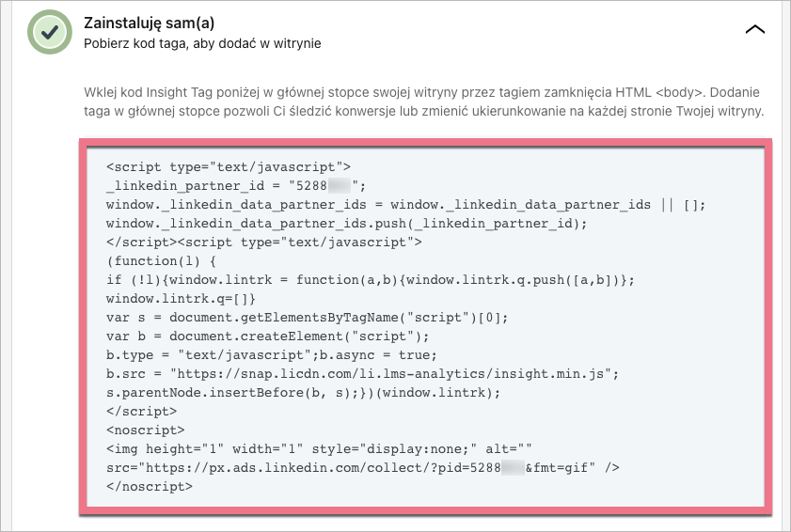Click the first blurred partner ID value
The image size is (791, 532).
(345, 184)
